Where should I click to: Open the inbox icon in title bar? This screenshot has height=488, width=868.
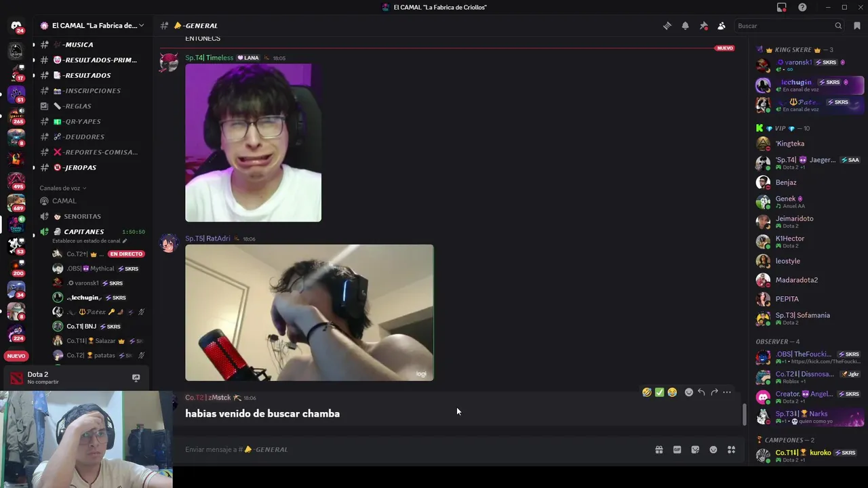782,7
